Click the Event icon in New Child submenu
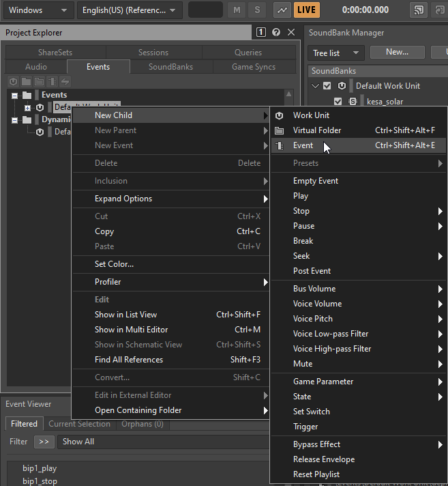 click(x=279, y=145)
